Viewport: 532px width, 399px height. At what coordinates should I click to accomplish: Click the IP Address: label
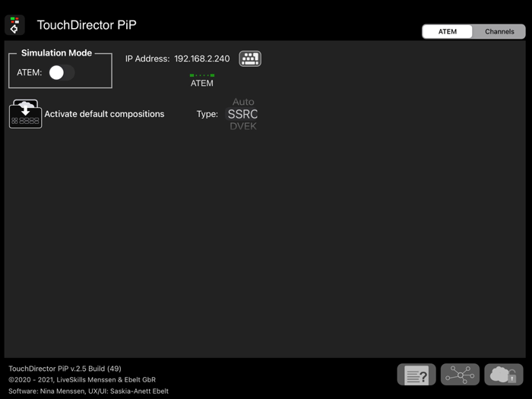[x=147, y=59]
